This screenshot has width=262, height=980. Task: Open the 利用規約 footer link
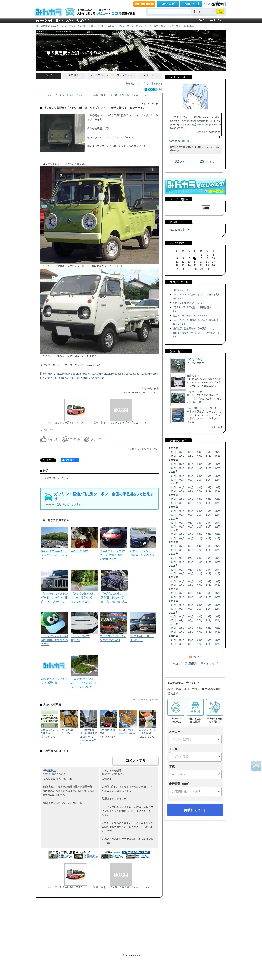point(191,664)
